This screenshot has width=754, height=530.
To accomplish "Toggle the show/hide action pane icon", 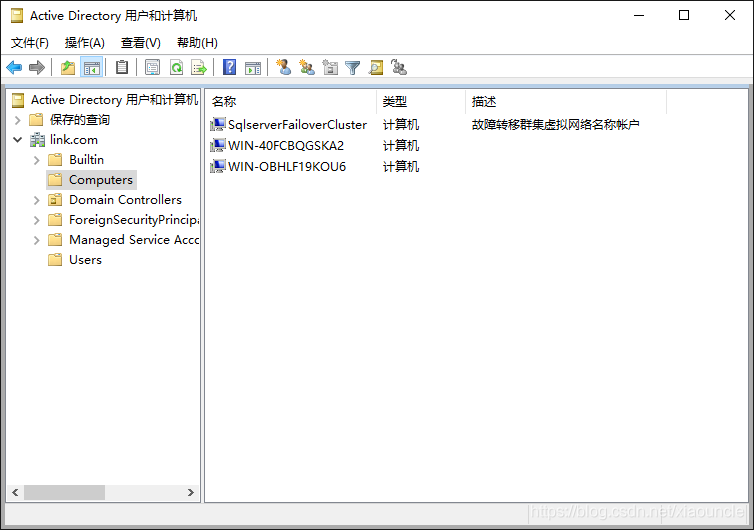I will click(253, 67).
